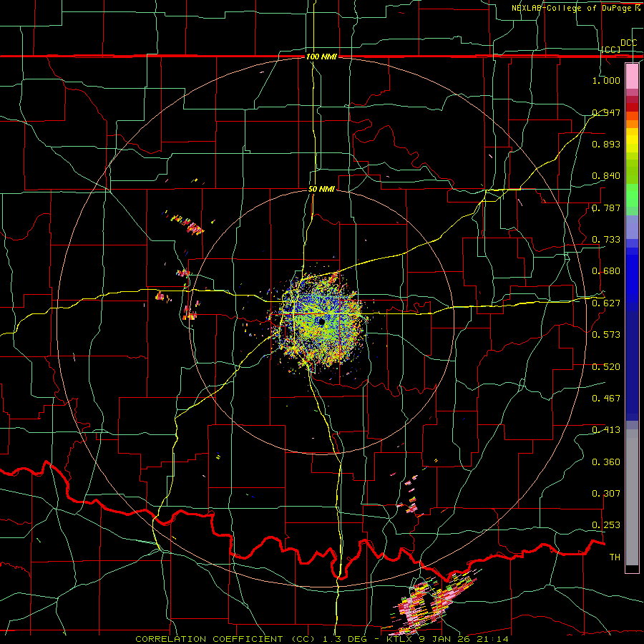
Task: Click the 1.000 value on the color scale
Action: (606, 80)
